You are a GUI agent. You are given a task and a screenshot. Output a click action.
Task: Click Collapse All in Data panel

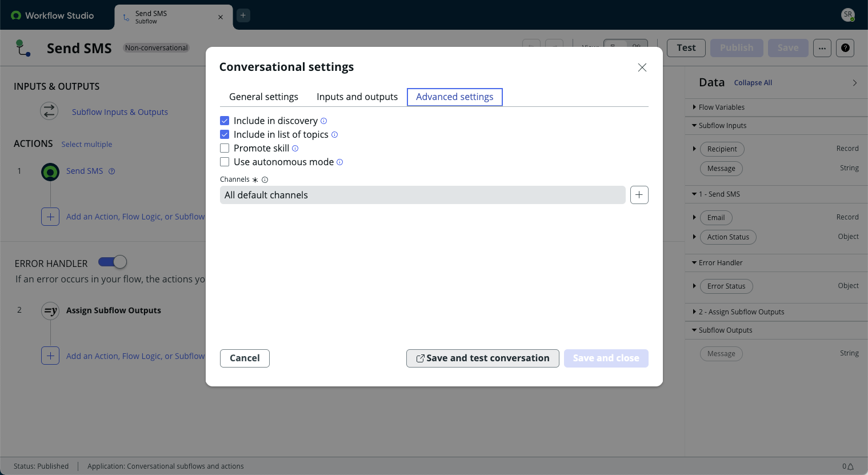pos(753,83)
